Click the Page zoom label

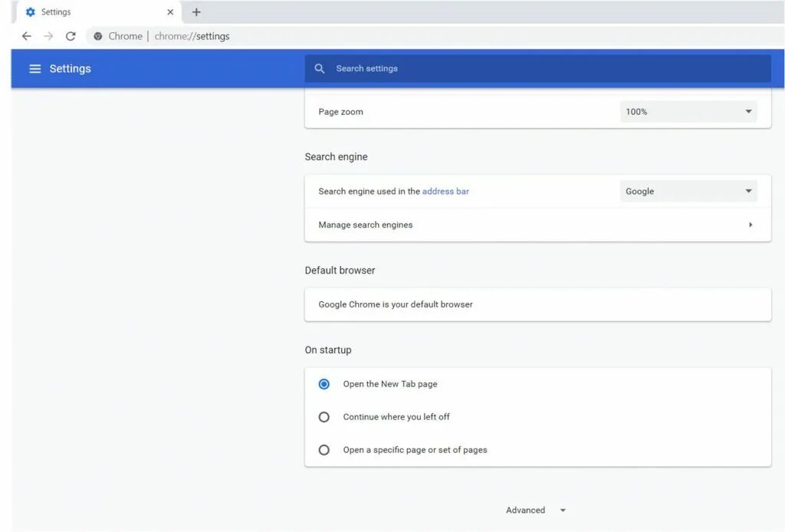click(341, 112)
